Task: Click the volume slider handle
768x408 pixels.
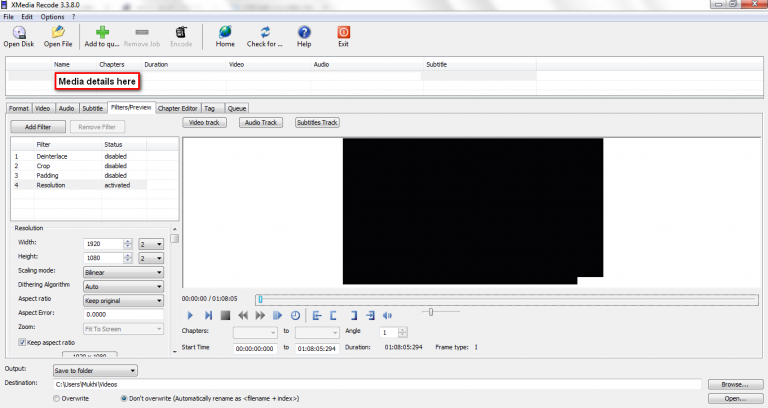Action: pos(431,312)
